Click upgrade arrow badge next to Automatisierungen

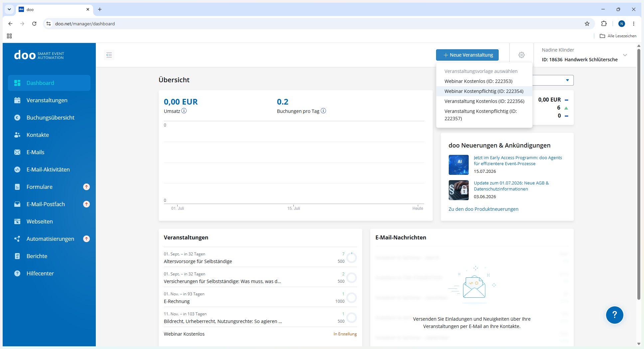click(86, 239)
